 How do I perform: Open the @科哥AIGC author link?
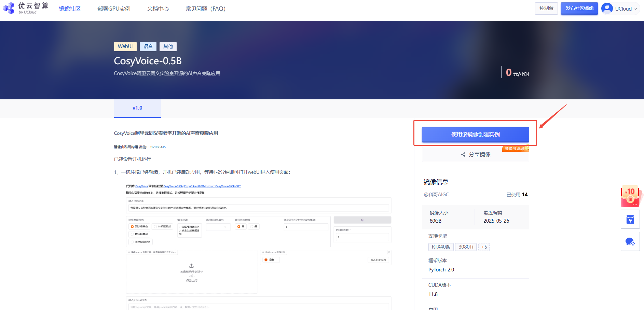click(436, 195)
